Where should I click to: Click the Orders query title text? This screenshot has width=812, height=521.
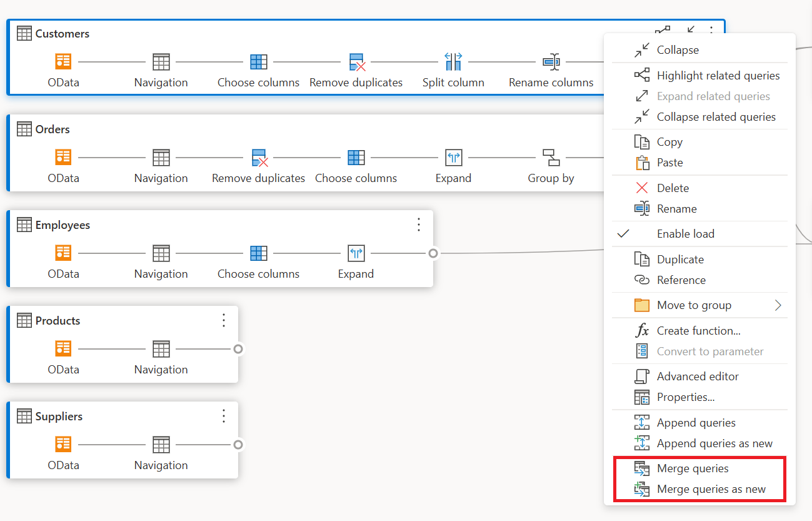tap(53, 129)
